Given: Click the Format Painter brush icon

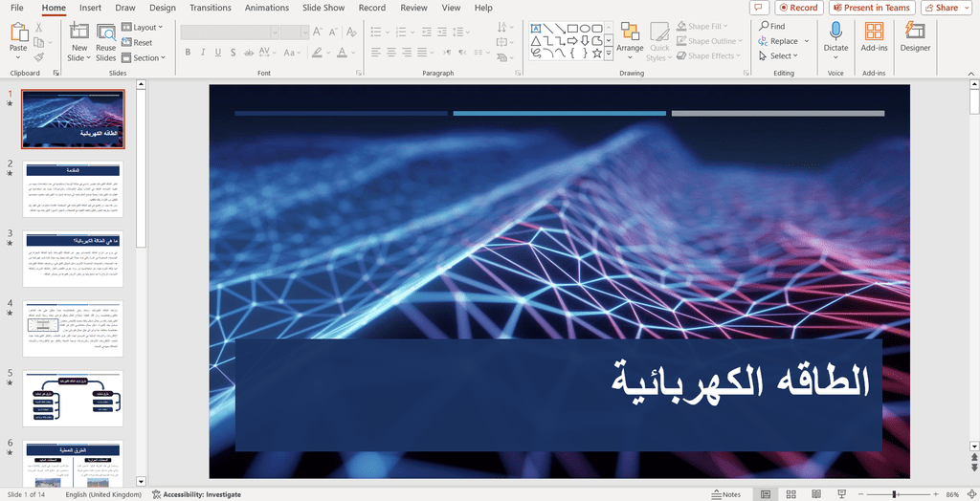Looking at the screenshot, I should coord(38,57).
